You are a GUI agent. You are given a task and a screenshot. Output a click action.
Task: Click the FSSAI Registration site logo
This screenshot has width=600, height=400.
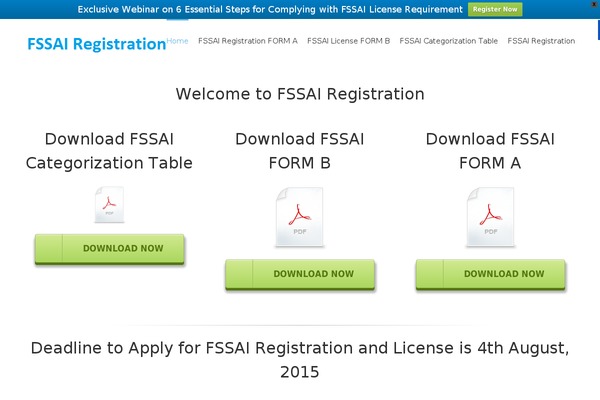[96, 44]
